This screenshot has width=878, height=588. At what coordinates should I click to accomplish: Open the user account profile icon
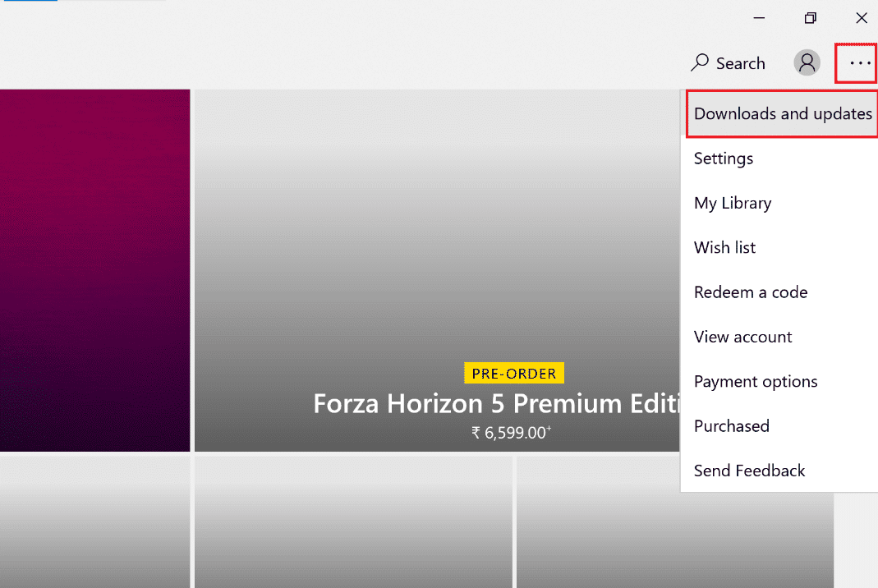[x=807, y=62]
